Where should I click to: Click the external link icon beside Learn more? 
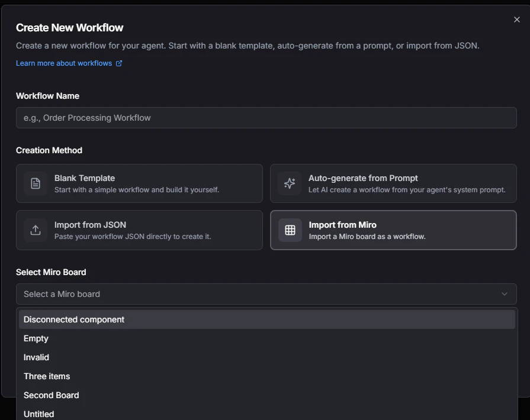point(119,63)
